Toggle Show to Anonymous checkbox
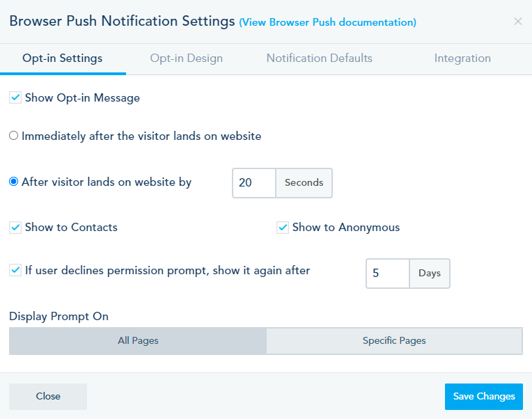532x419 pixels. [283, 227]
